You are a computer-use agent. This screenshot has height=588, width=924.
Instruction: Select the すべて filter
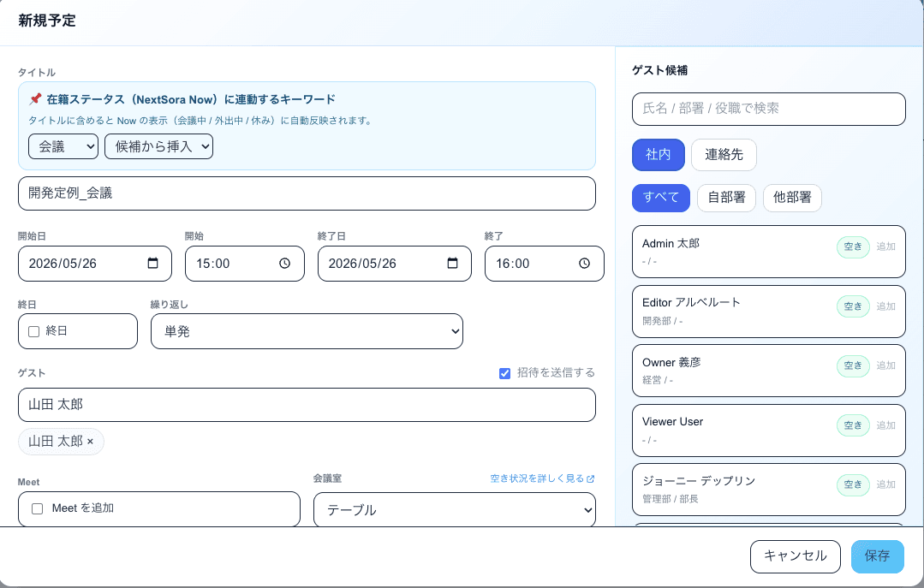pyautogui.click(x=660, y=198)
